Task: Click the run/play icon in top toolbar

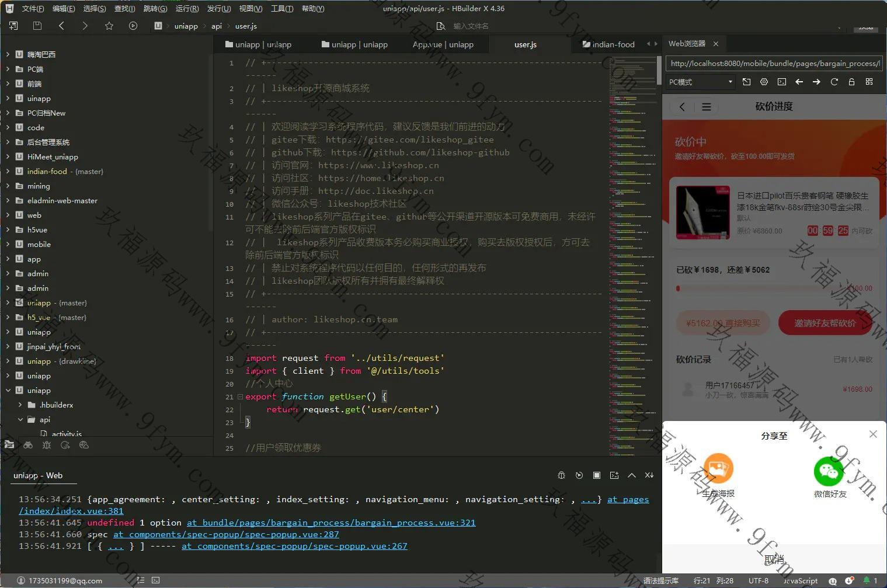Action: tap(133, 26)
